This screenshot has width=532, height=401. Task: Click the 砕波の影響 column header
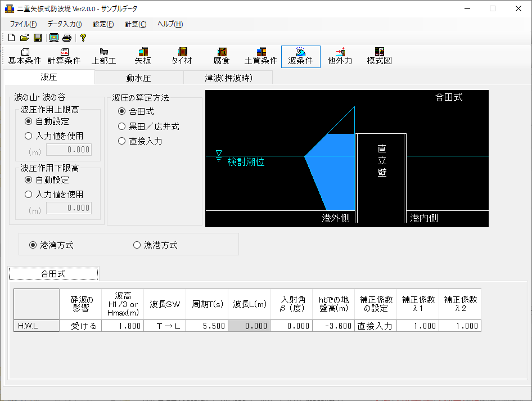80,304
